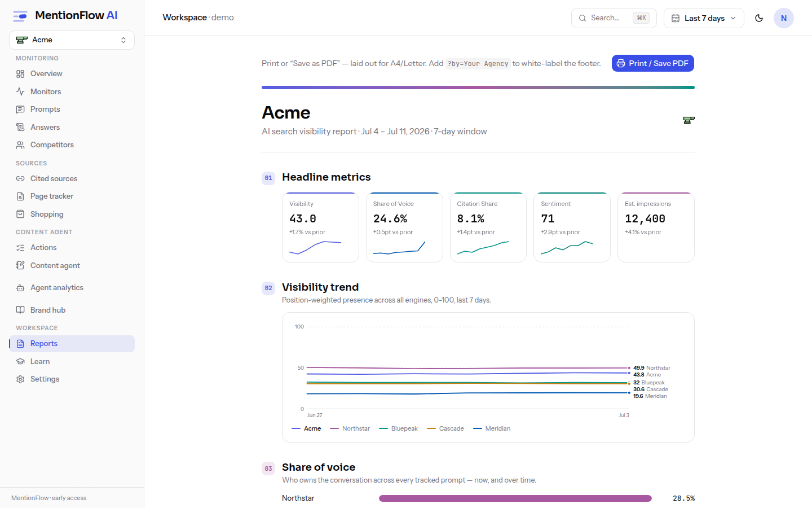Image resolution: width=812 pixels, height=508 pixels.
Task: Click the Sentiment metric card
Action: [x=572, y=227]
